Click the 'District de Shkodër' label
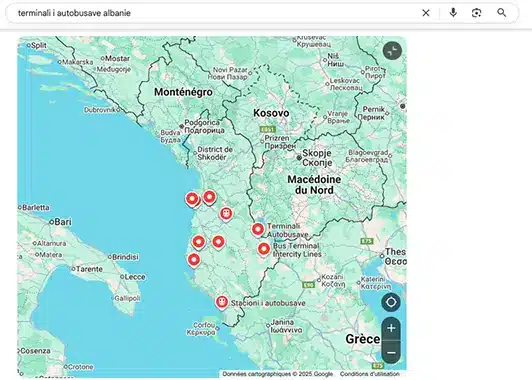 [215, 153]
